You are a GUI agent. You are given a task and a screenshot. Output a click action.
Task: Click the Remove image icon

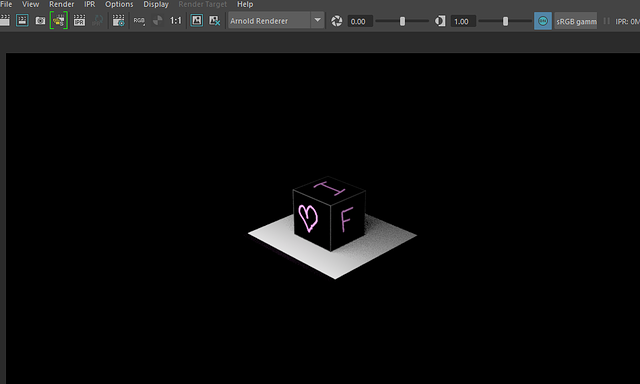(214, 20)
